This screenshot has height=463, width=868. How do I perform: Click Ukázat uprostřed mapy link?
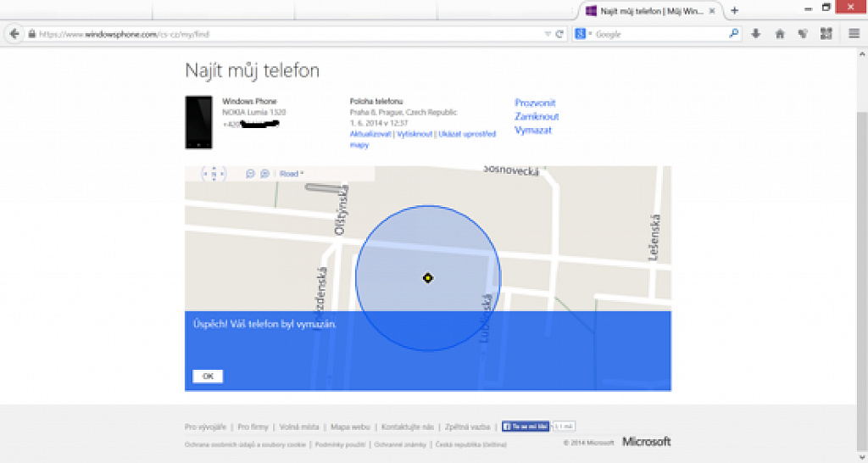[x=423, y=139]
